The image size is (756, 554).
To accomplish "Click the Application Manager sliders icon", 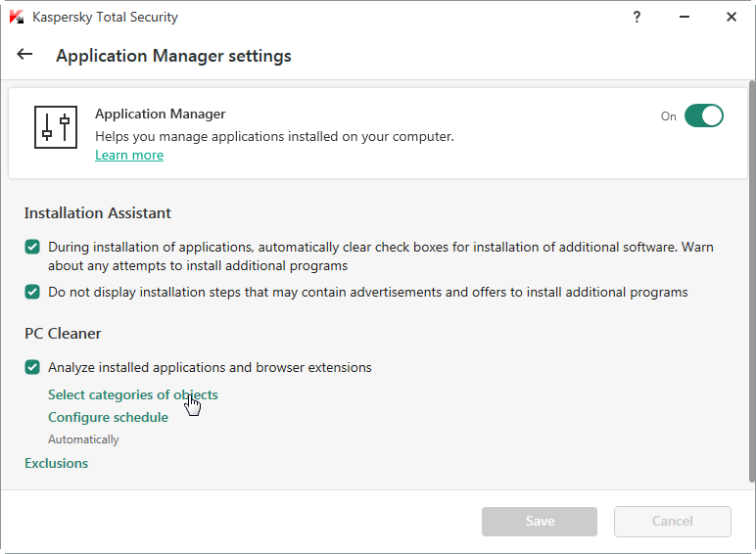I will tap(56, 127).
